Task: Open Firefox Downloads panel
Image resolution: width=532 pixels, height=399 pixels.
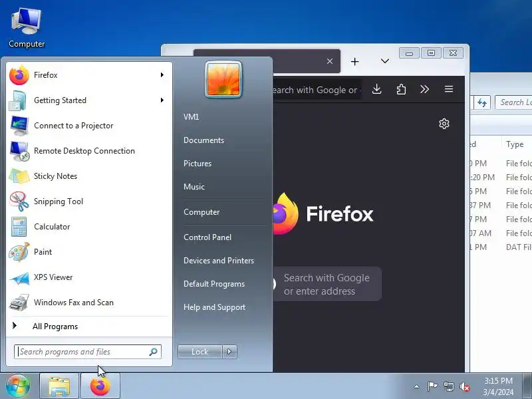Action: pos(376,89)
